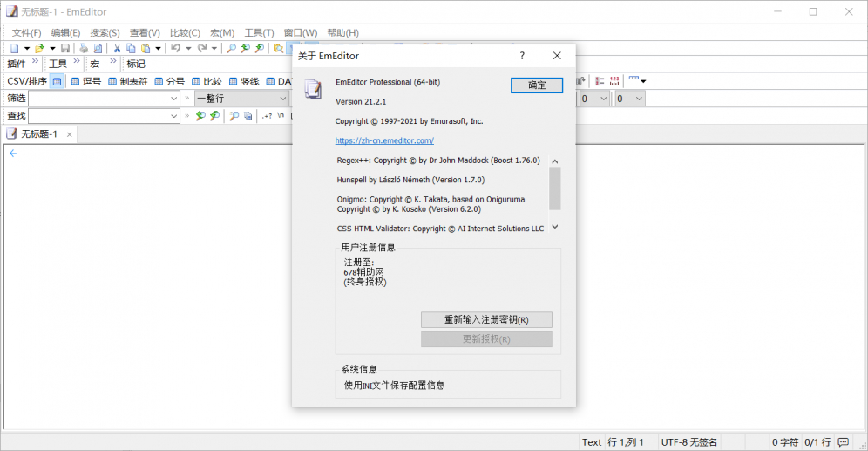Click the Print Preview icon
868x451 pixels.
point(98,48)
